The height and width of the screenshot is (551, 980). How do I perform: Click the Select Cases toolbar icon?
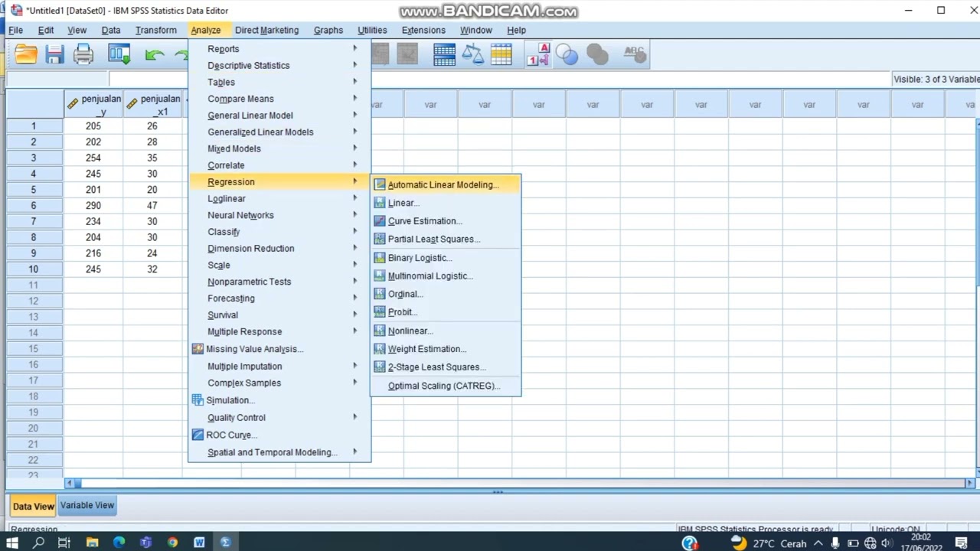[x=501, y=54]
